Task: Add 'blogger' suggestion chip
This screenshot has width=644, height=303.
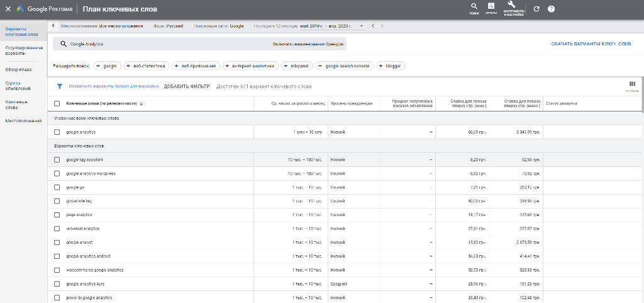Action: click(391, 66)
